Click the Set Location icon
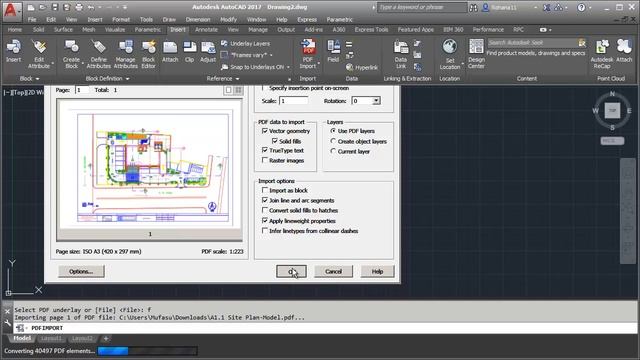The image size is (640, 360). click(x=449, y=47)
